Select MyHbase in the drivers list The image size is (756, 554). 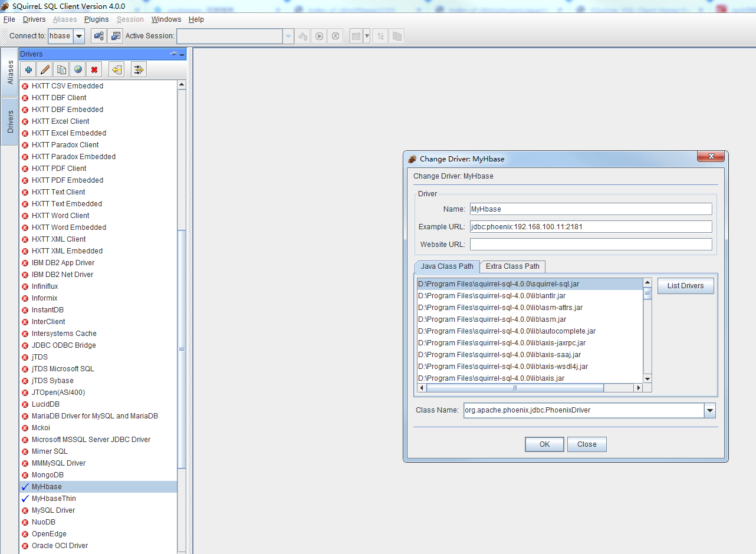[98, 487]
